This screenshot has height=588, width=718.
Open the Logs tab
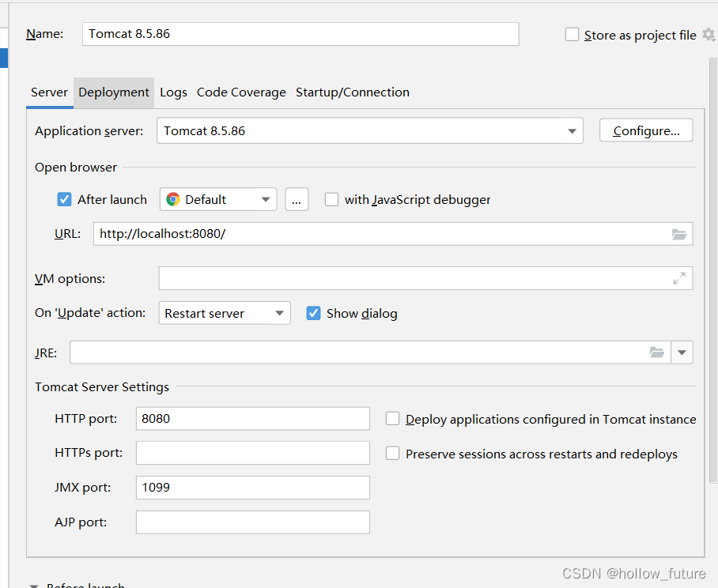point(173,92)
